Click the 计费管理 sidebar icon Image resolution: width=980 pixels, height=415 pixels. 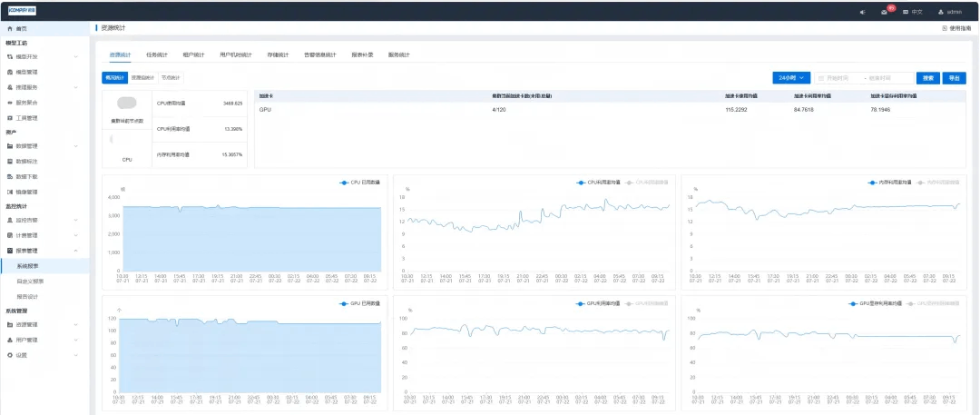click(10, 235)
